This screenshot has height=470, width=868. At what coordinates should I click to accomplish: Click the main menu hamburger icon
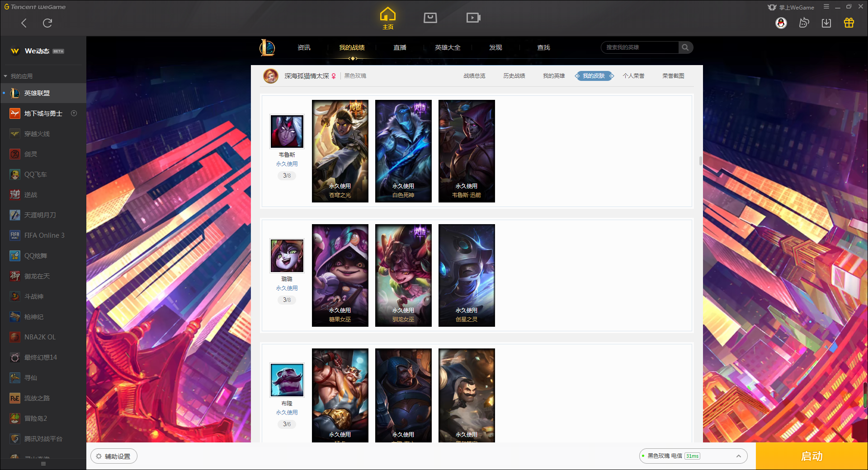(826, 7)
